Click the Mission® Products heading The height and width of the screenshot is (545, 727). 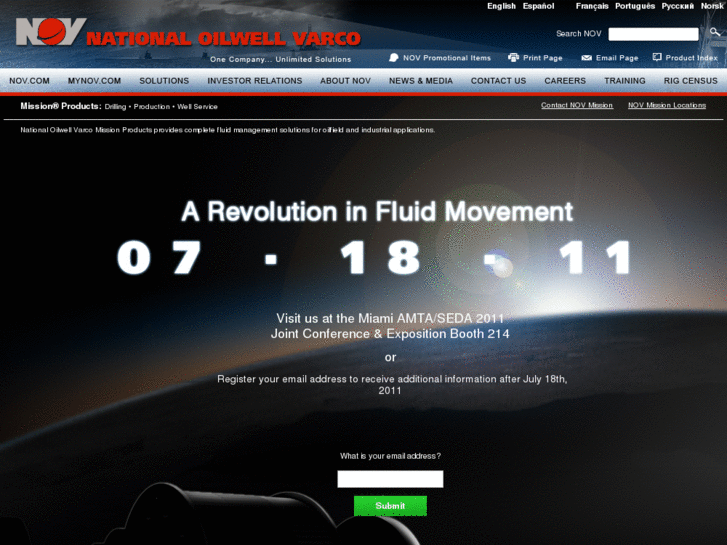point(61,106)
